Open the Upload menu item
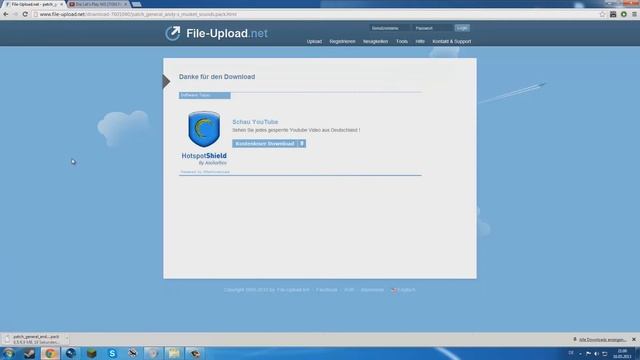This screenshot has height=360, width=640. pos(314,42)
